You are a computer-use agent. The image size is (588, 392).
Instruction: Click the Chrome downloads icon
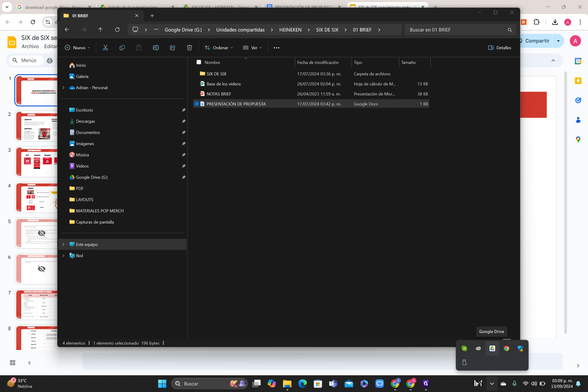click(555, 22)
